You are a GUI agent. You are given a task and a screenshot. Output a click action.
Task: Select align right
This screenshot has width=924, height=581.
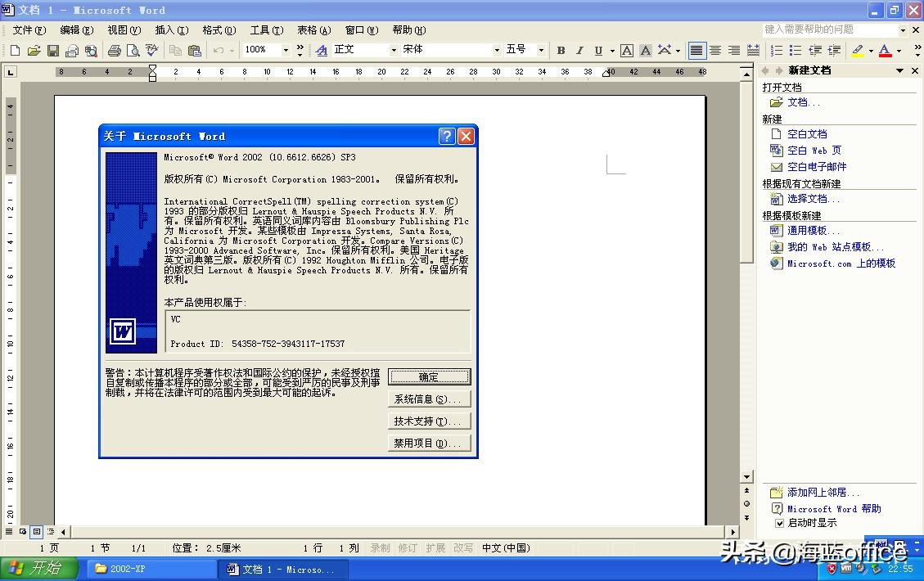coord(734,51)
